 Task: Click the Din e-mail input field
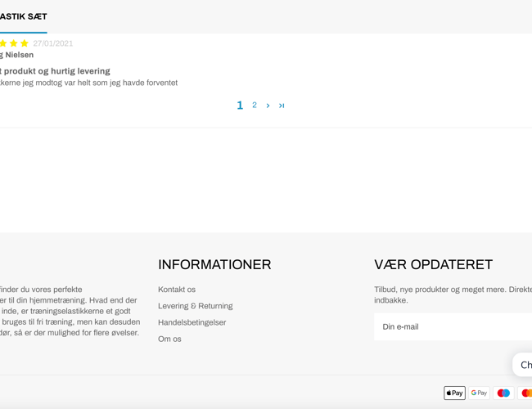click(450, 326)
